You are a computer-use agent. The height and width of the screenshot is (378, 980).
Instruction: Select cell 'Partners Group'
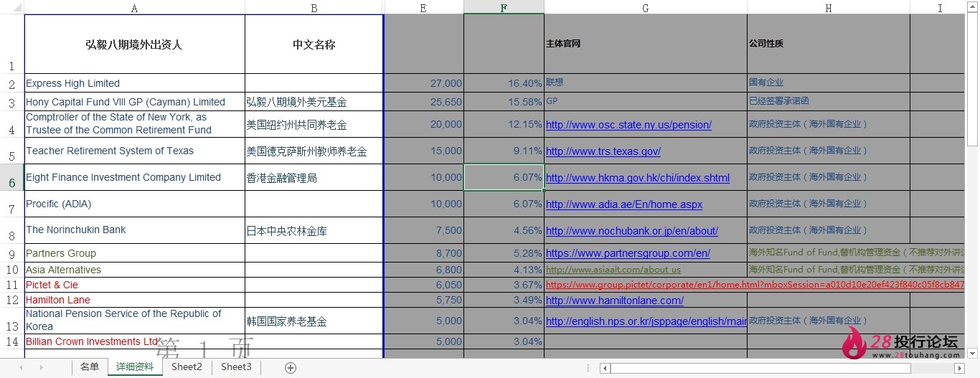[x=135, y=253]
